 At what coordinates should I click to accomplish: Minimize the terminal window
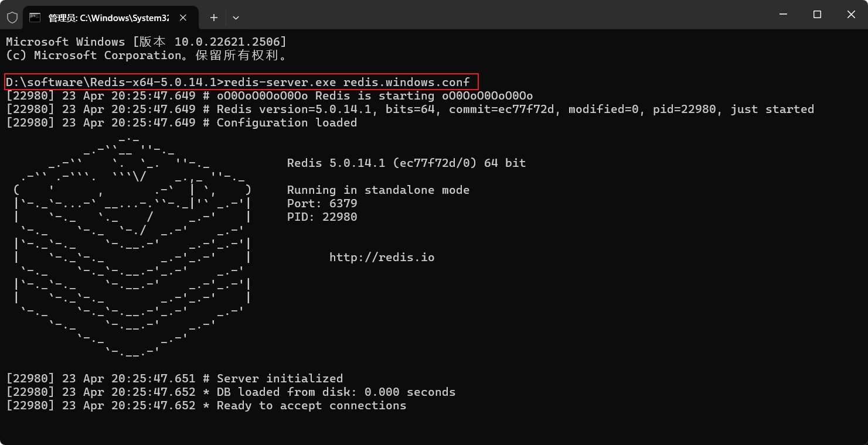[783, 15]
